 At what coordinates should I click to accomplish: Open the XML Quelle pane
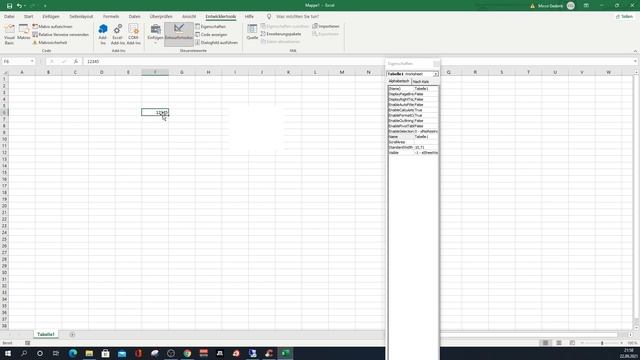[252, 32]
